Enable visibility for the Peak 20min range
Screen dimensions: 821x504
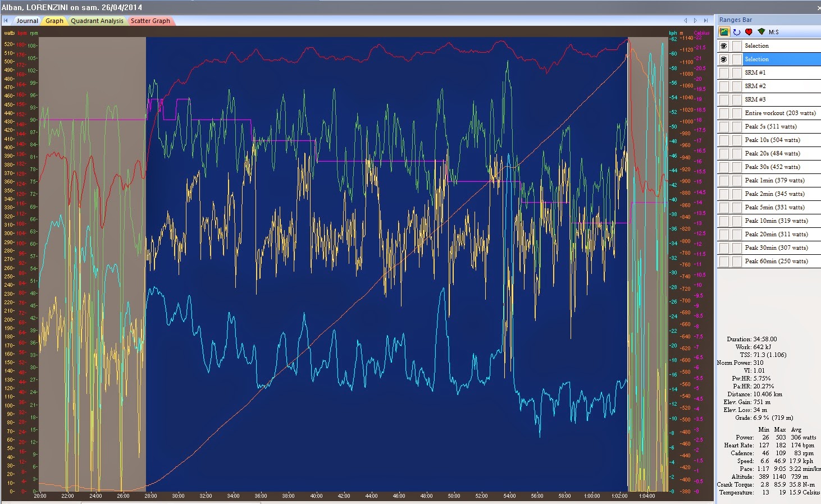coord(724,235)
